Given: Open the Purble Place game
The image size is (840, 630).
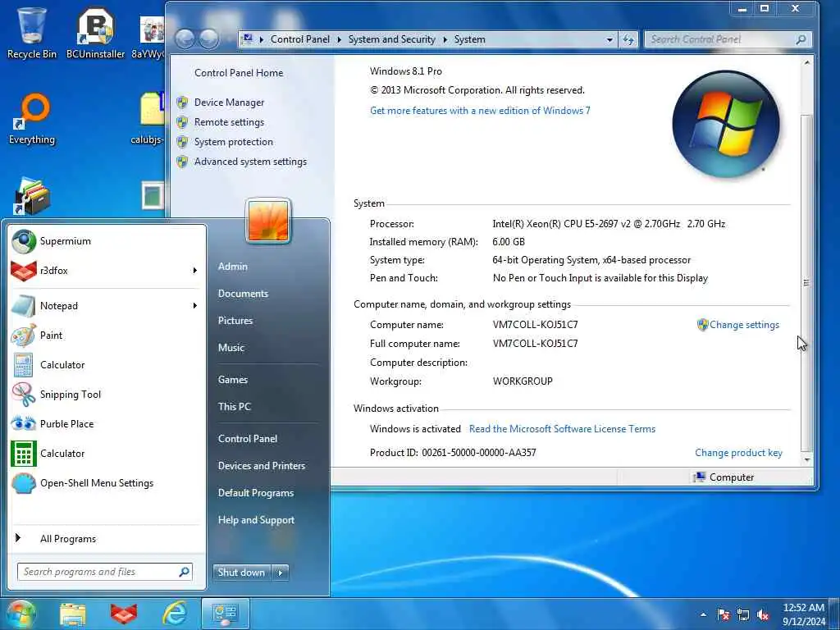Looking at the screenshot, I should pos(106,424).
